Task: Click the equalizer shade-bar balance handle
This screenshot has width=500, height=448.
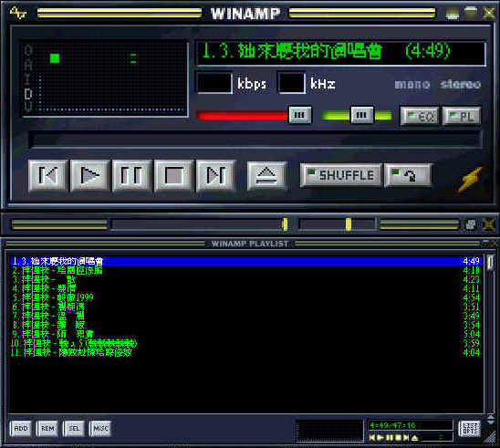Action: coord(349,224)
